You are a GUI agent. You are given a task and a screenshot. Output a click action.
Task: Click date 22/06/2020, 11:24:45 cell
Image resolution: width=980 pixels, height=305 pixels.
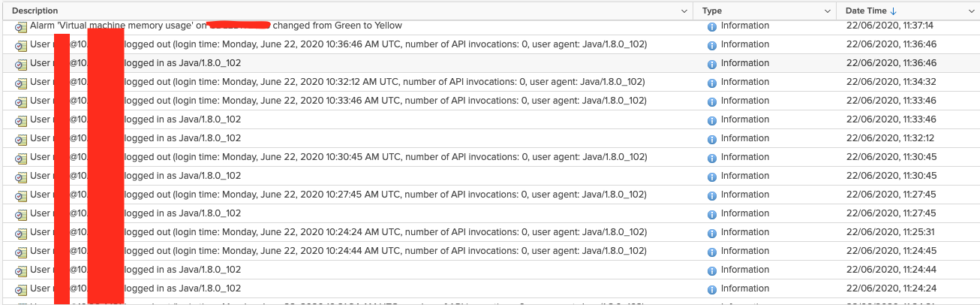pyautogui.click(x=891, y=251)
